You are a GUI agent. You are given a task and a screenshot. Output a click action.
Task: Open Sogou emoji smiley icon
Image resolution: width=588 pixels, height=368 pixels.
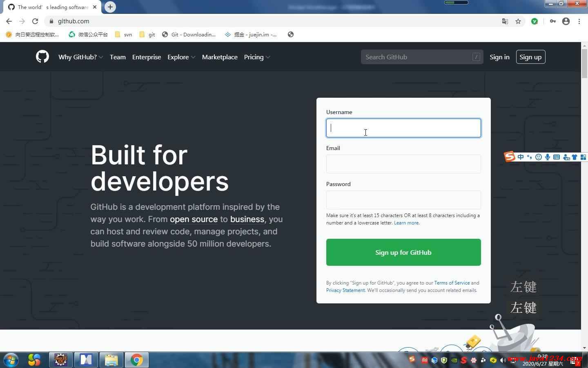(539, 157)
